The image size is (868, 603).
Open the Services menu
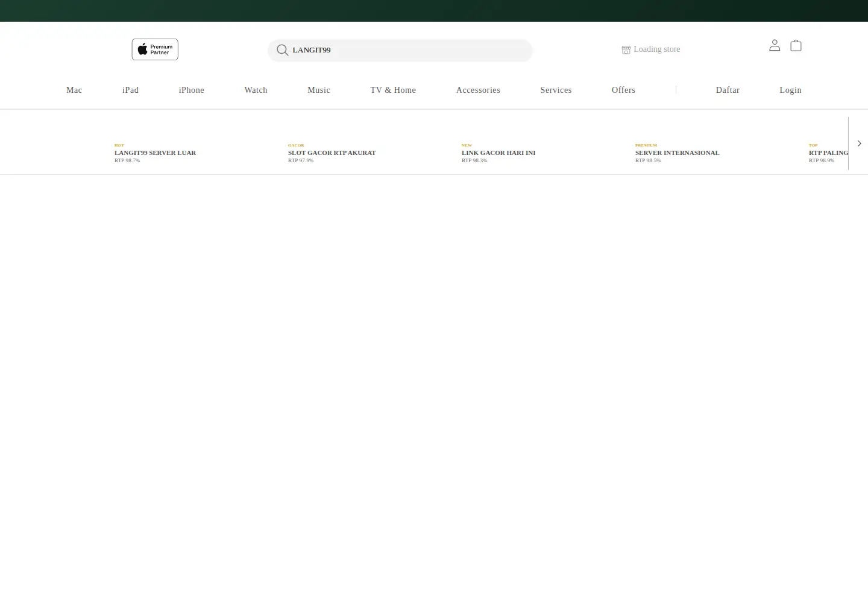pos(556,90)
